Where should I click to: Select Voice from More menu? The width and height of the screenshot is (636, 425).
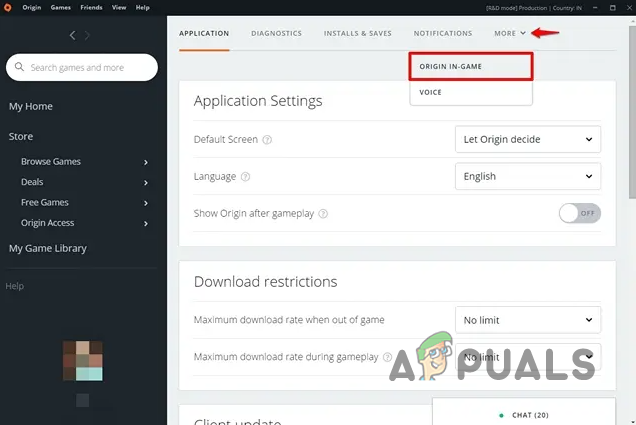click(x=471, y=92)
